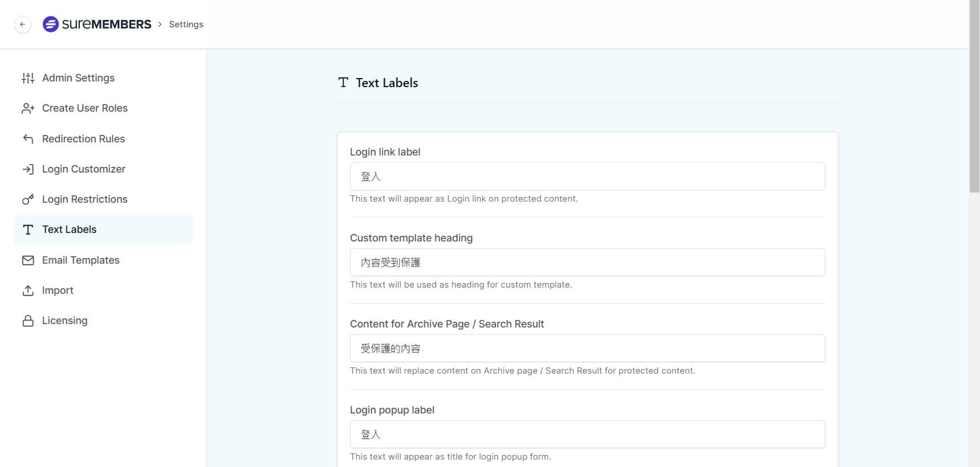This screenshot has width=980, height=467.
Task: Click the Redirection Rules arrow icon
Action: click(28, 139)
